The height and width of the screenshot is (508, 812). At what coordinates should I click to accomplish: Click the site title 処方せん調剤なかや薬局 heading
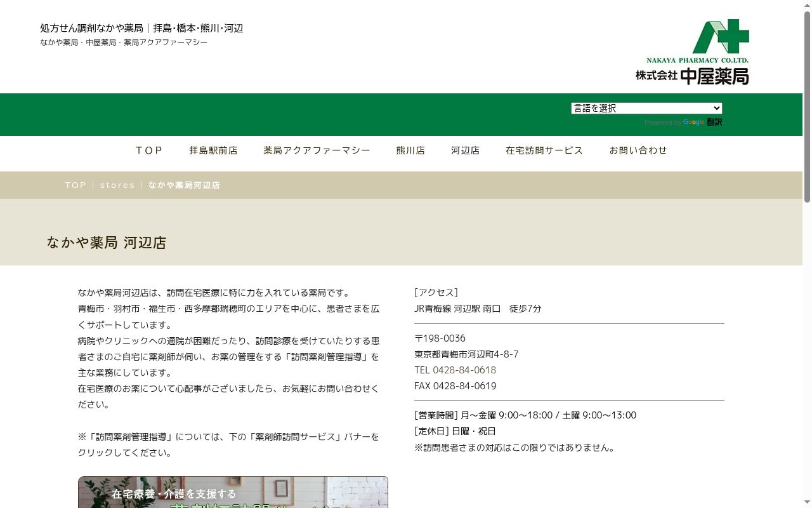coord(141,29)
